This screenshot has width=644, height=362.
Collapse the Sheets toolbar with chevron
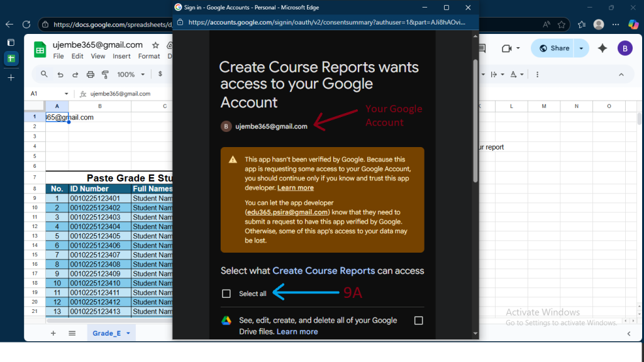(x=621, y=74)
